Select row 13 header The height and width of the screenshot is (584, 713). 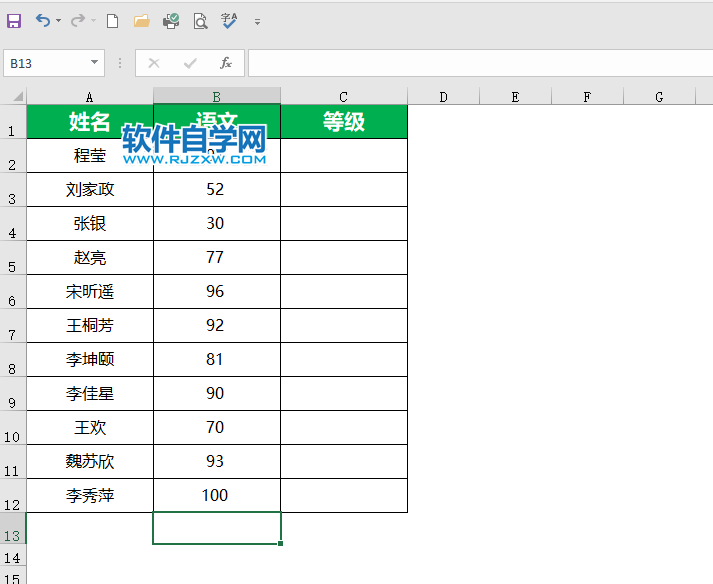point(13,529)
